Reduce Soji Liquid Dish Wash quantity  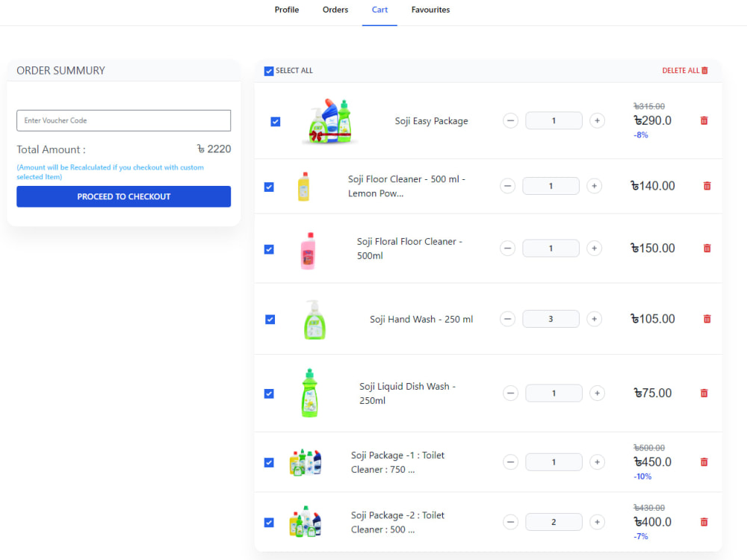tap(510, 393)
